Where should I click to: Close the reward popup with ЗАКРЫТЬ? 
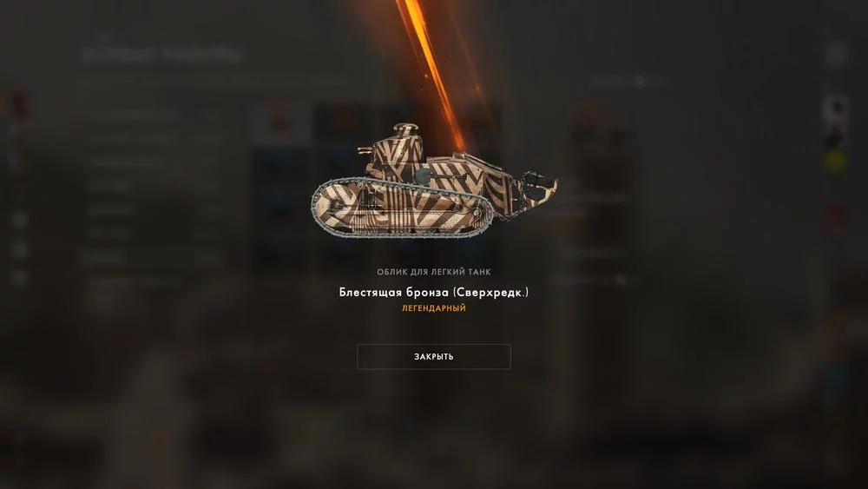pos(433,357)
